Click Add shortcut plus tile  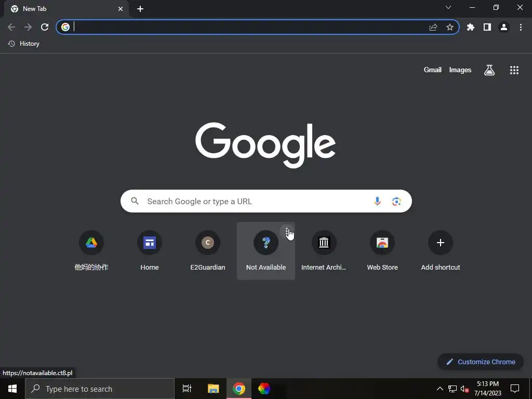tap(441, 251)
